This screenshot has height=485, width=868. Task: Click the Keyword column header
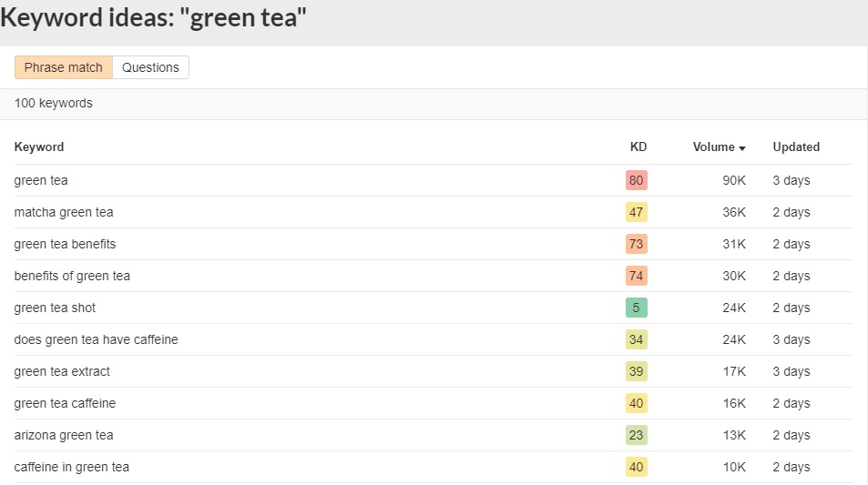point(39,147)
